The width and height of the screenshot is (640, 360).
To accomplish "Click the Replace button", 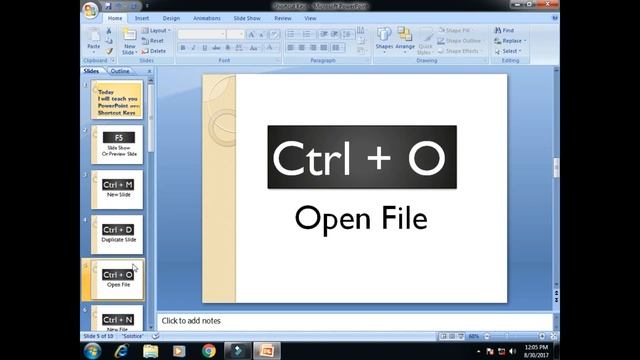I will click(x=510, y=41).
